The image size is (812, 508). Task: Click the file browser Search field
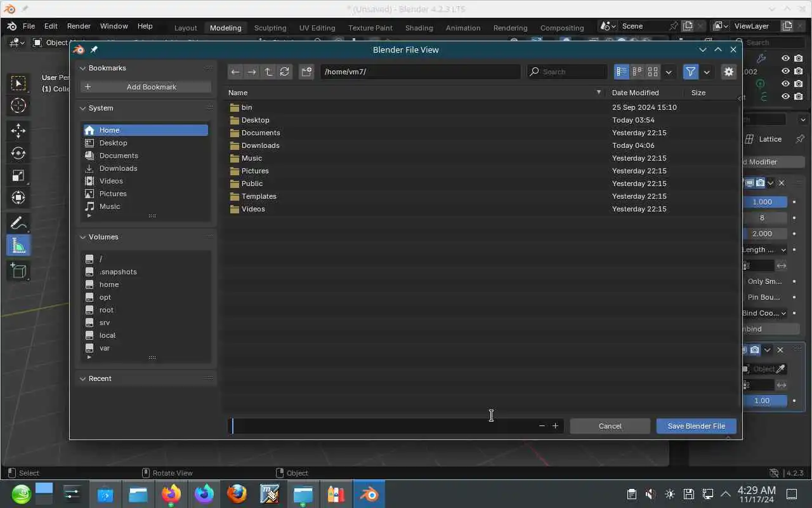click(x=567, y=72)
